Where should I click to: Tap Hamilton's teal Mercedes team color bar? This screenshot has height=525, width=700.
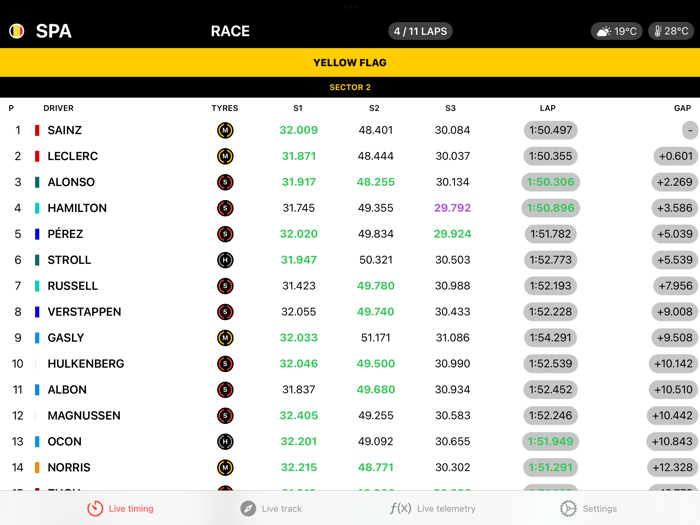pos(38,208)
